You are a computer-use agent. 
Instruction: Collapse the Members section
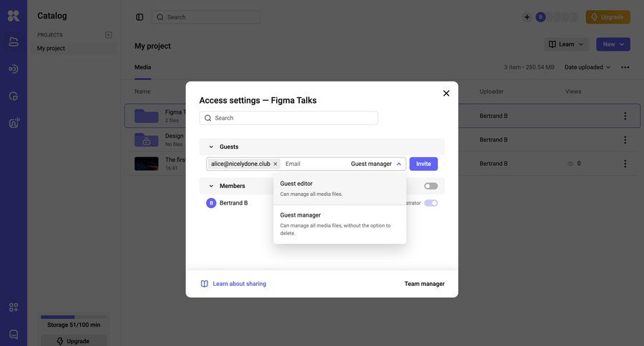coord(211,186)
